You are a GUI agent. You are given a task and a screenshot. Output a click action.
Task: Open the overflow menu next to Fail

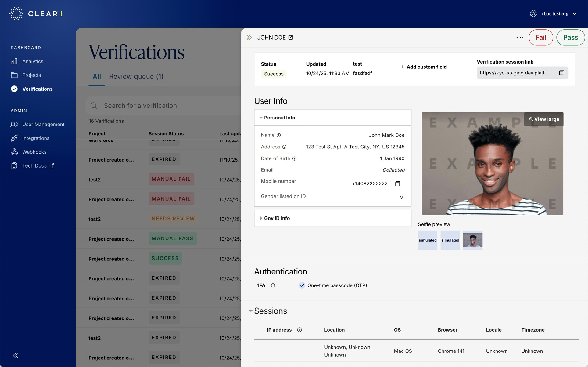[x=519, y=37]
